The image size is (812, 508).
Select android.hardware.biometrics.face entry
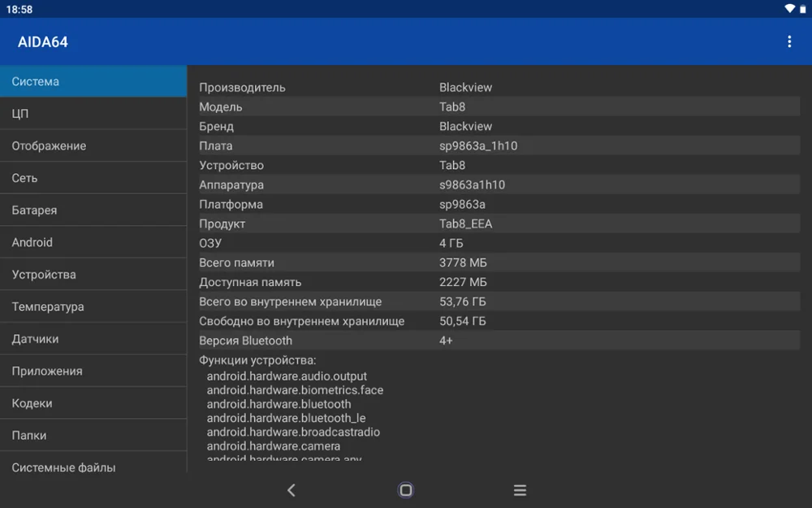click(x=295, y=390)
